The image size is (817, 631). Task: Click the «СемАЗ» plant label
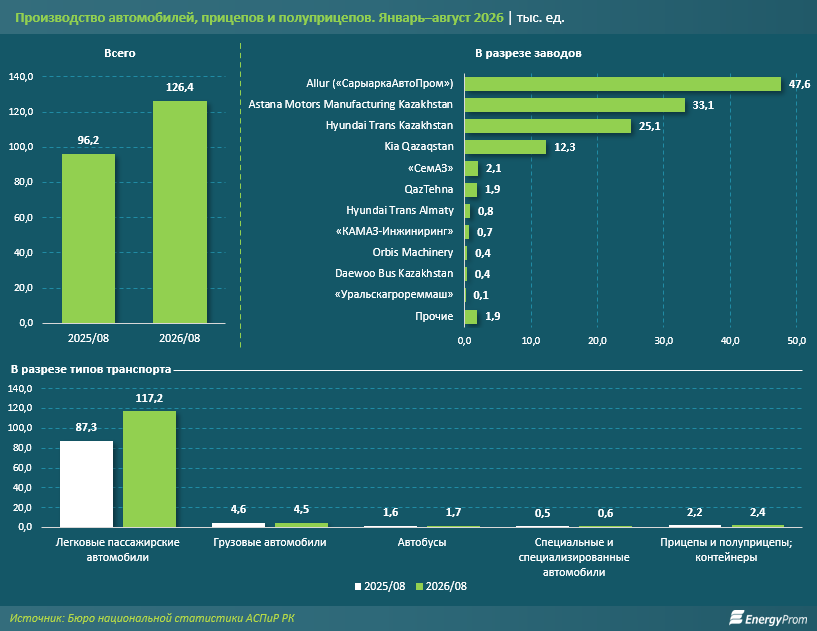[x=430, y=168]
